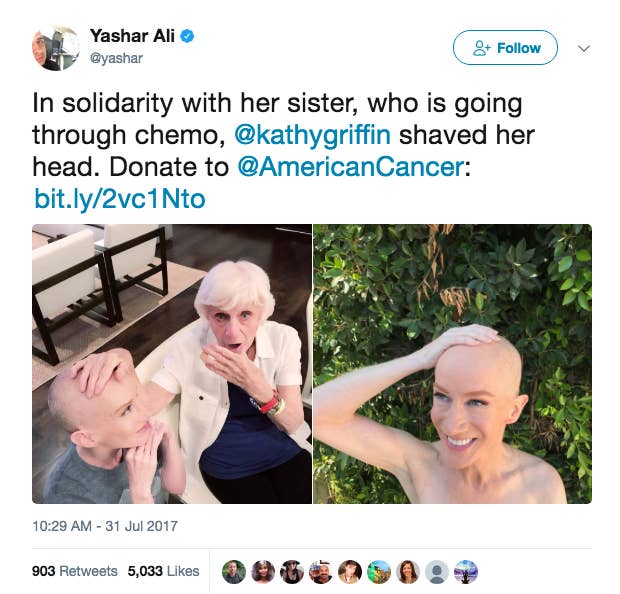The width and height of the screenshot is (620, 594).
Task: Click the second liker avatar
Action: click(x=263, y=572)
